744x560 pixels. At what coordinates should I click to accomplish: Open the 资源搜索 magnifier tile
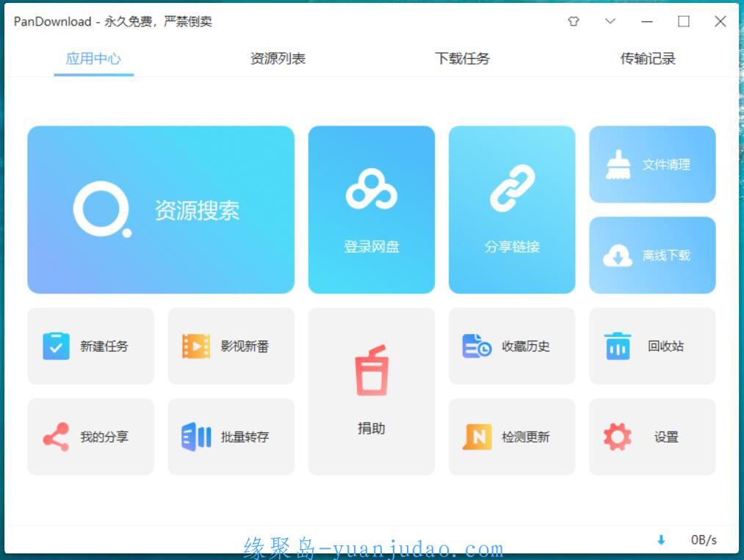click(102, 210)
